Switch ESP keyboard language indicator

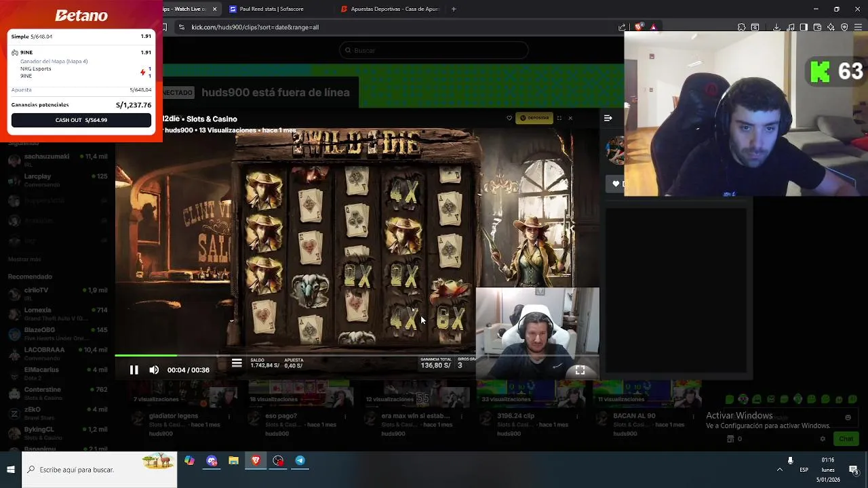(x=804, y=470)
